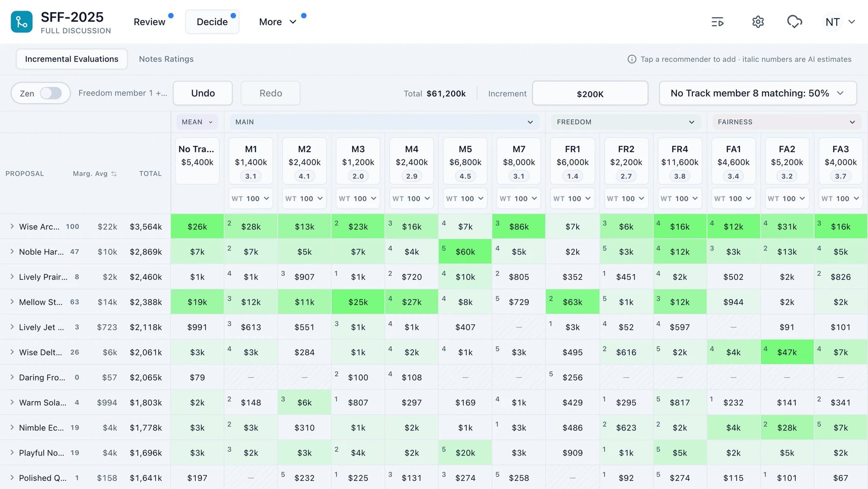This screenshot has height=489, width=868.
Task: Click the $3k FR1 cell in Lively Jet row
Action: (x=572, y=327)
